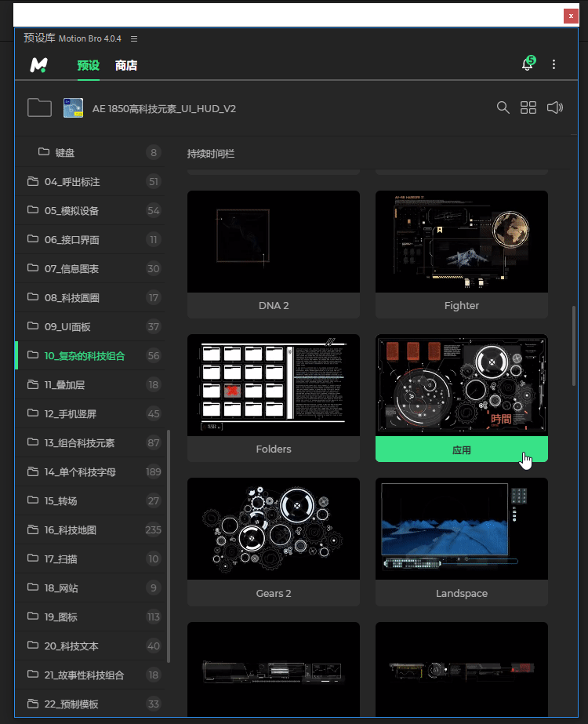Open the three-dot options menu
Viewport: 588px width, 724px height.
click(x=554, y=64)
